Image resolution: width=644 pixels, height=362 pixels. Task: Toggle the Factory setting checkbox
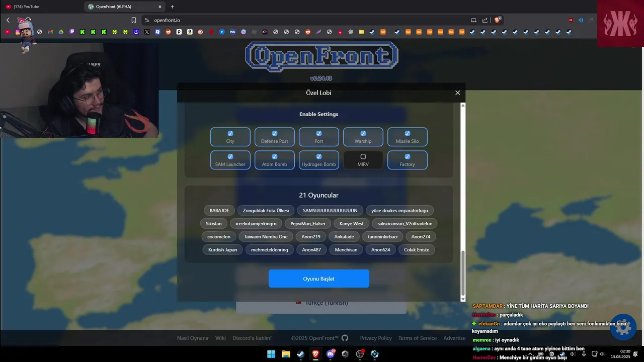[408, 160]
